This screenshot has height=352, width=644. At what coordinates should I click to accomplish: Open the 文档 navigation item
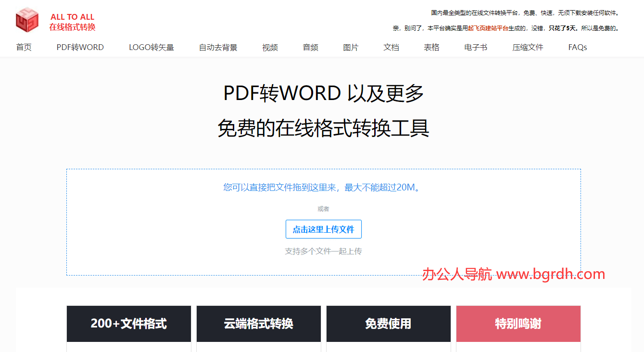[x=391, y=47]
